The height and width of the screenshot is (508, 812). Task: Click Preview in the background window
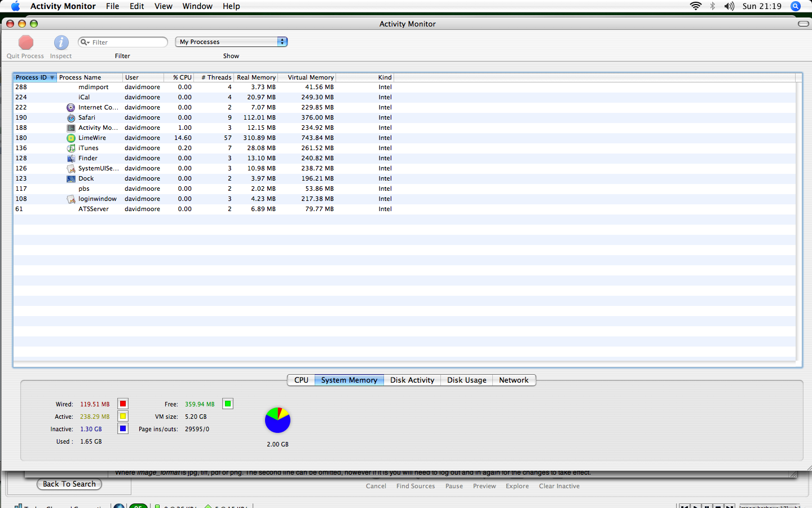pyautogui.click(x=484, y=486)
